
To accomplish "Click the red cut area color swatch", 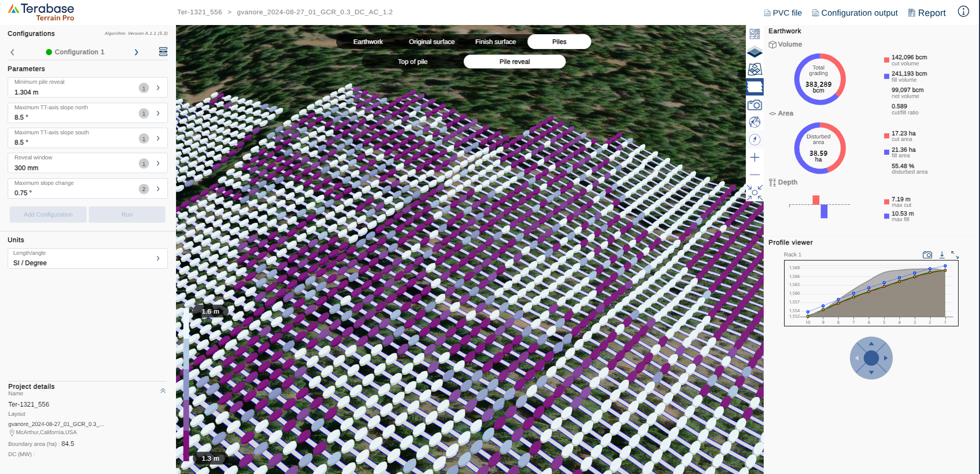I will click(x=887, y=136).
